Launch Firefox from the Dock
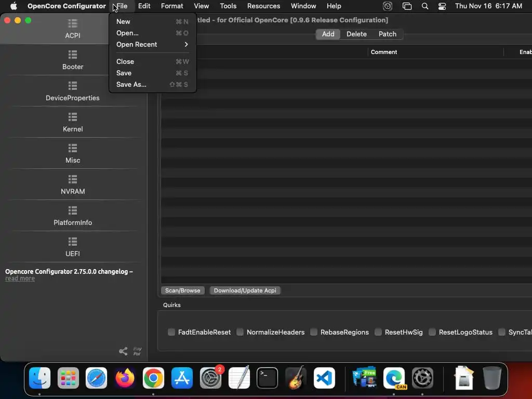 (125, 378)
